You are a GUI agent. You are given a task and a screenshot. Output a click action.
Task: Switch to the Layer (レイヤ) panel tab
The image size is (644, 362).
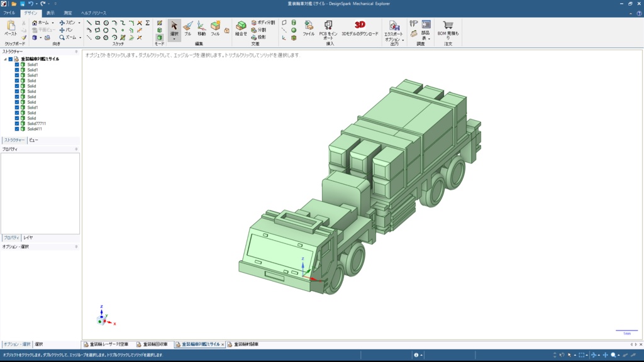[28, 238]
